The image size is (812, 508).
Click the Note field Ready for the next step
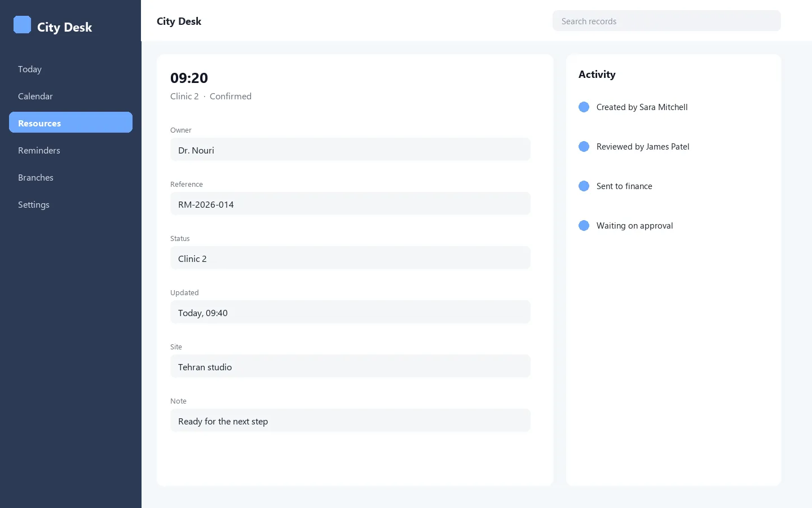350,421
